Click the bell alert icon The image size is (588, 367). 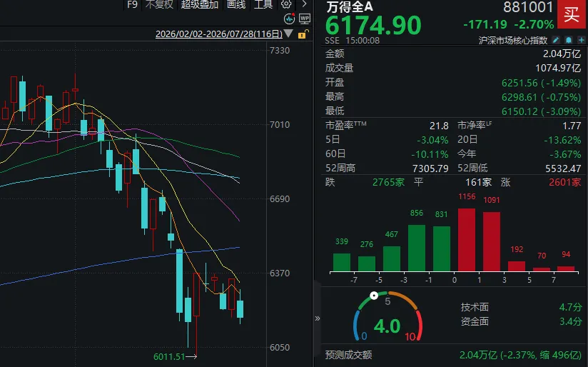(x=569, y=40)
